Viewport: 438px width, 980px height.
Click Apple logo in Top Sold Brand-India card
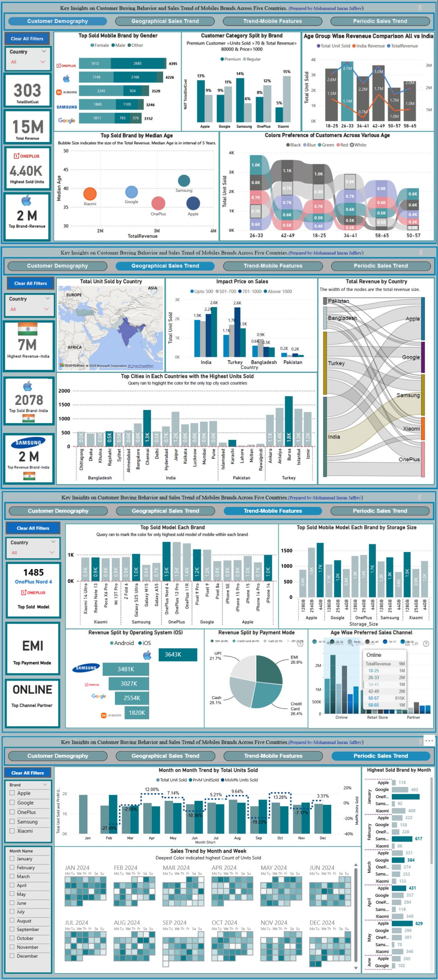28,386
